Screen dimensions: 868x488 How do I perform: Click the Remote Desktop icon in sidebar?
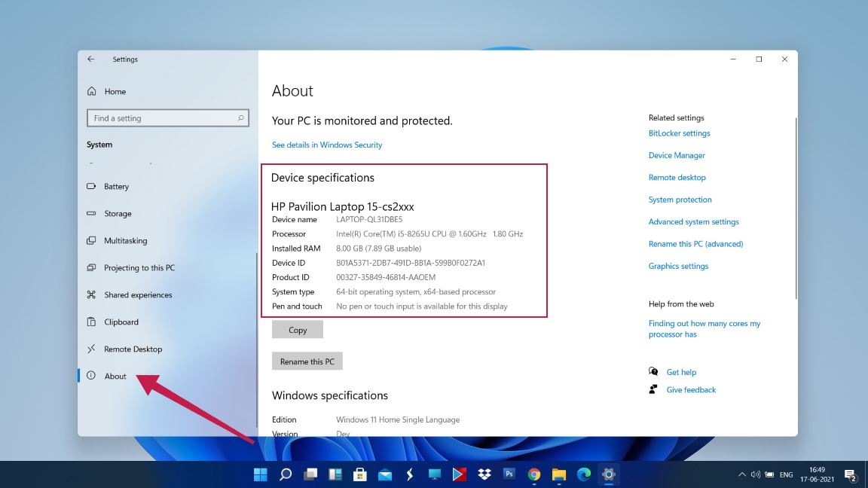click(x=91, y=349)
